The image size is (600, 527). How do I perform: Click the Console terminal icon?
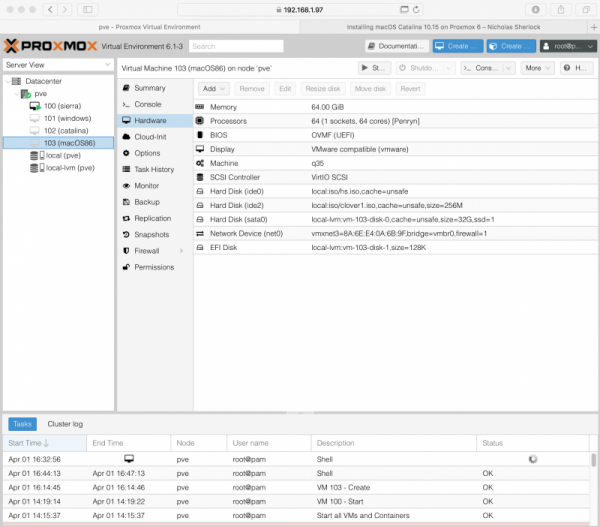coord(126,104)
